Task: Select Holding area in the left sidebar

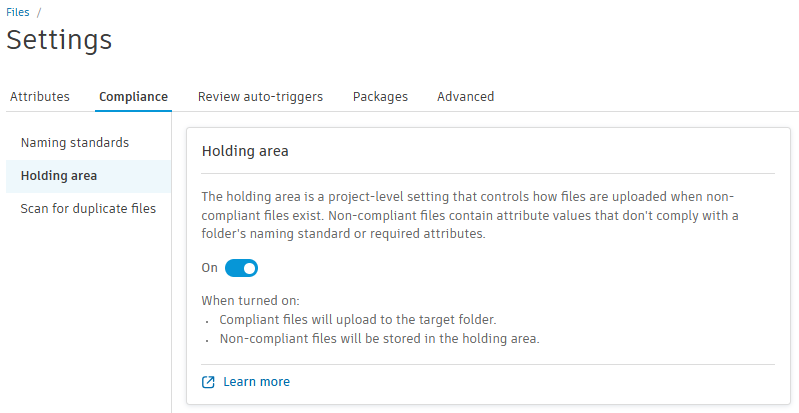Action: click(x=59, y=176)
